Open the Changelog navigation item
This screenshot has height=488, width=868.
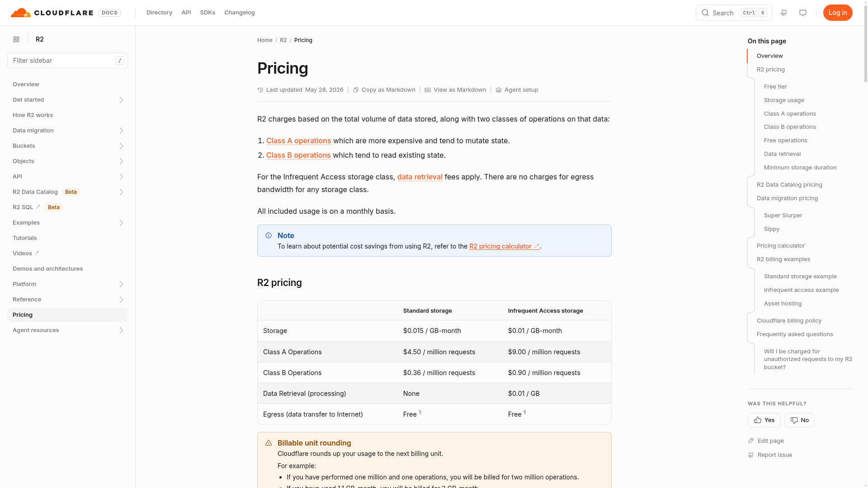240,13
